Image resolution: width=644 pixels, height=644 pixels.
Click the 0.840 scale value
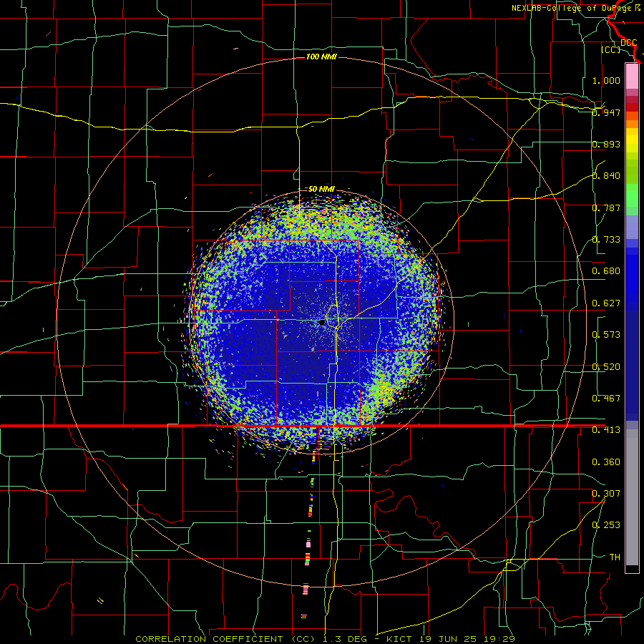point(606,176)
